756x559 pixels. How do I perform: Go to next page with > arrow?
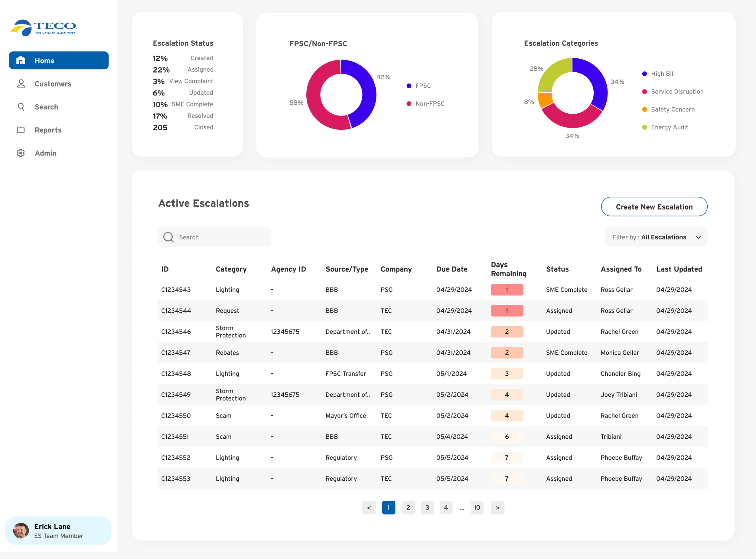click(497, 507)
